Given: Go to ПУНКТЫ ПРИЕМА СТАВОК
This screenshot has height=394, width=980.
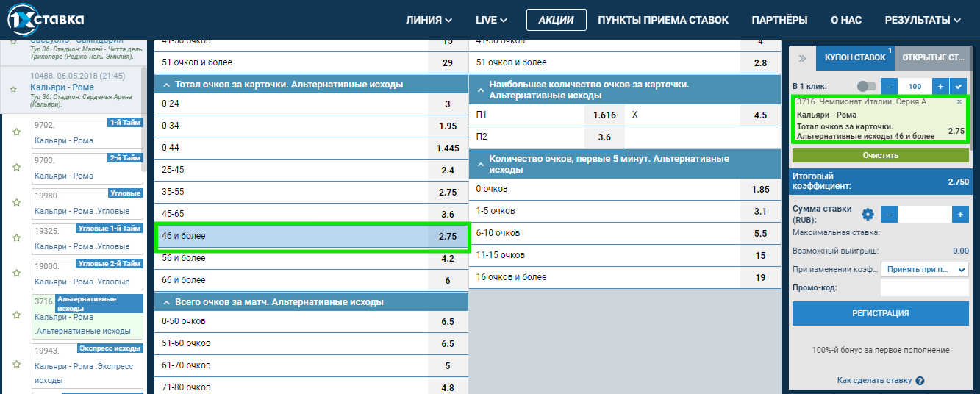Looking at the screenshot, I should tap(663, 20).
